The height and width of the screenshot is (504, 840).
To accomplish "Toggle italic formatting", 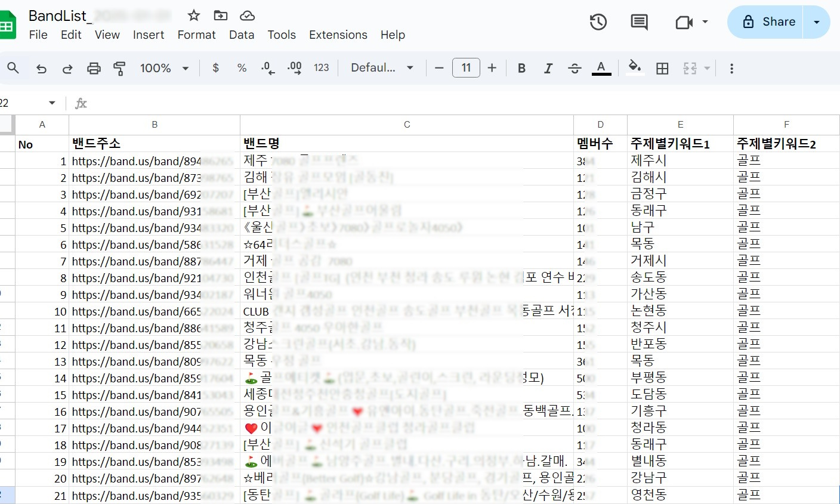I will tap(548, 69).
